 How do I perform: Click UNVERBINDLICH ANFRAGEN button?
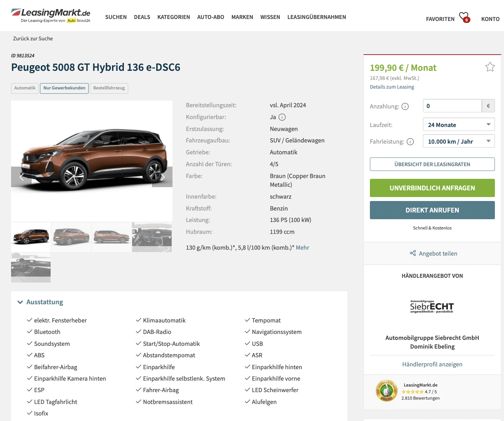point(432,188)
